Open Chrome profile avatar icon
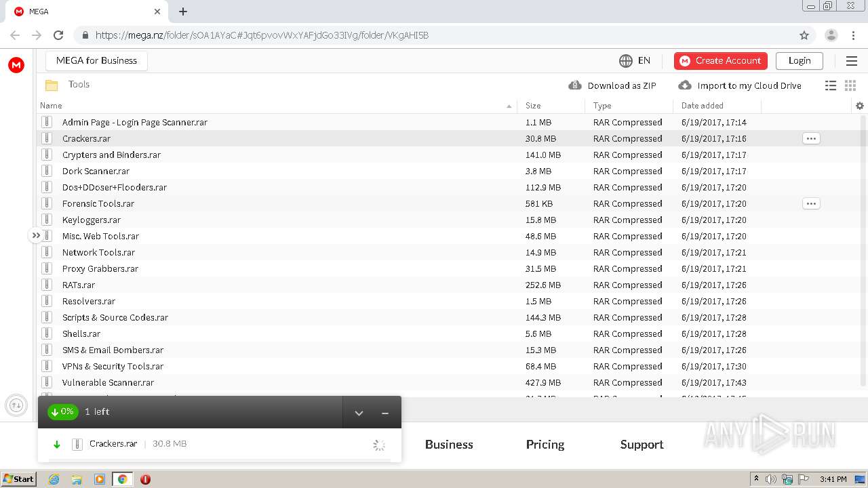Screen dimensions: 868x488 [831, 35]
